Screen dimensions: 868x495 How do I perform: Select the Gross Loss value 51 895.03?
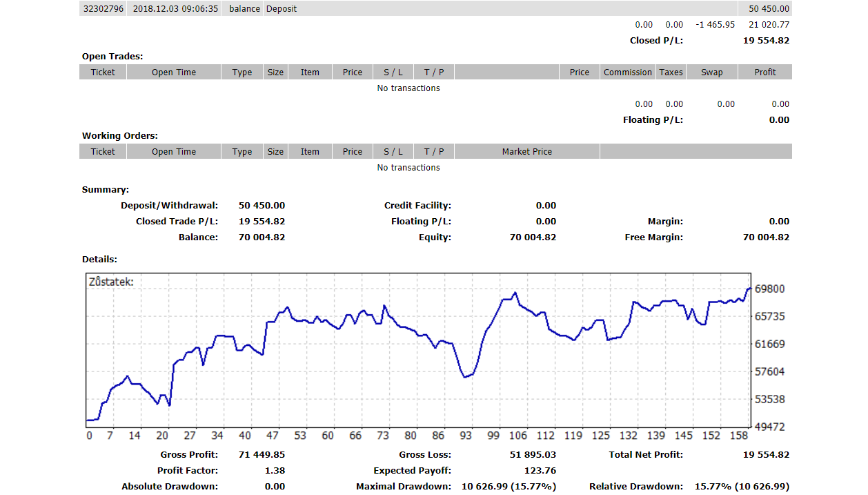(x=533, y=454)
